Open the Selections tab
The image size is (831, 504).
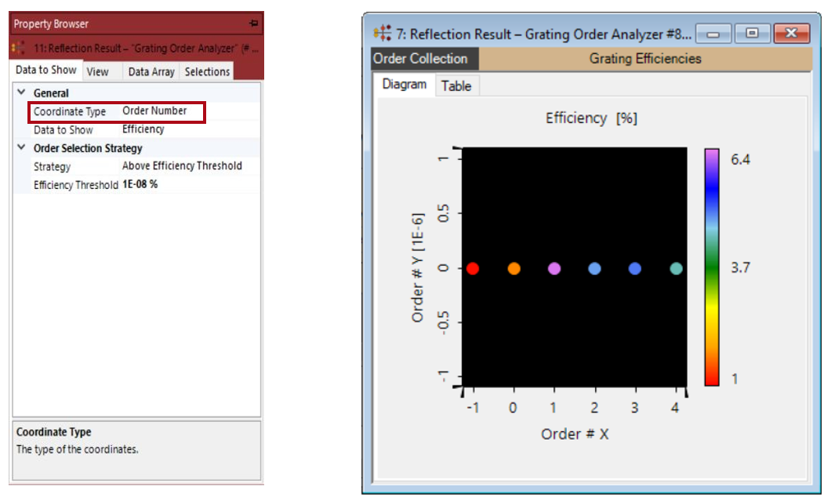(207, 71)
